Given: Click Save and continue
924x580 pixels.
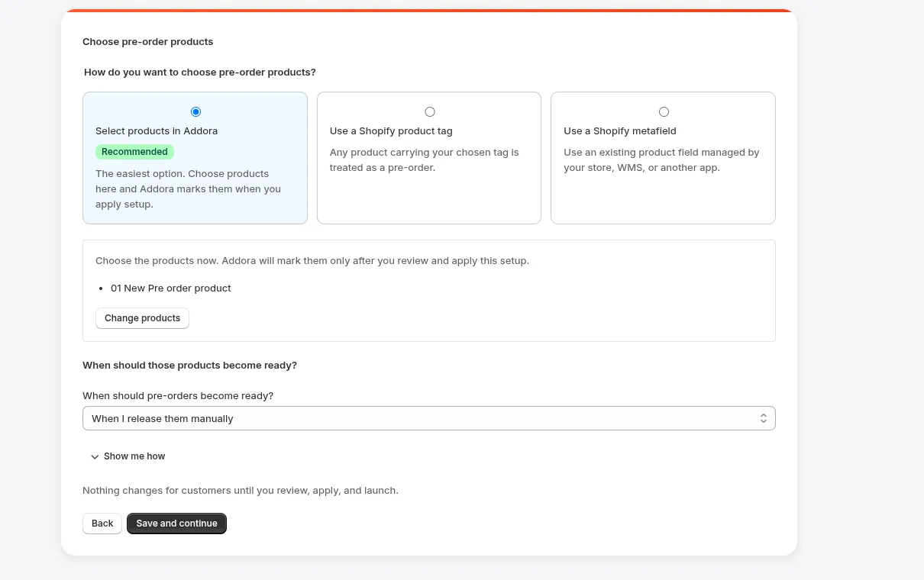Looking at the screenshot, I should [x=176, y=524].
